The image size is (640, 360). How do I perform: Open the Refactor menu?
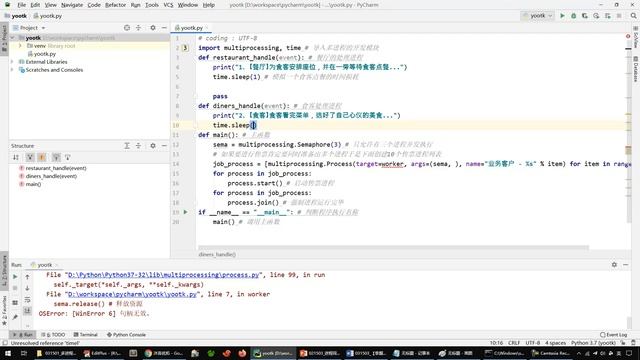116,5
